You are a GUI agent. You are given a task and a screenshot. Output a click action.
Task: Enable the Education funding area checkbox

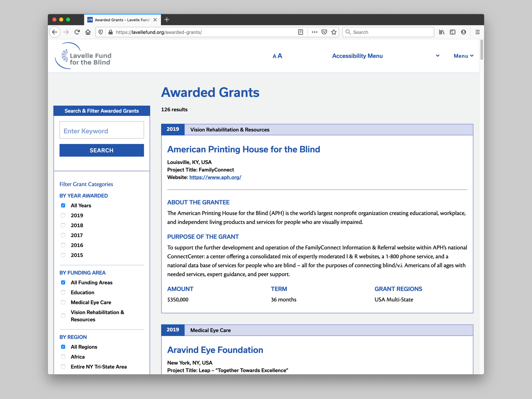(x=63, y=292)
